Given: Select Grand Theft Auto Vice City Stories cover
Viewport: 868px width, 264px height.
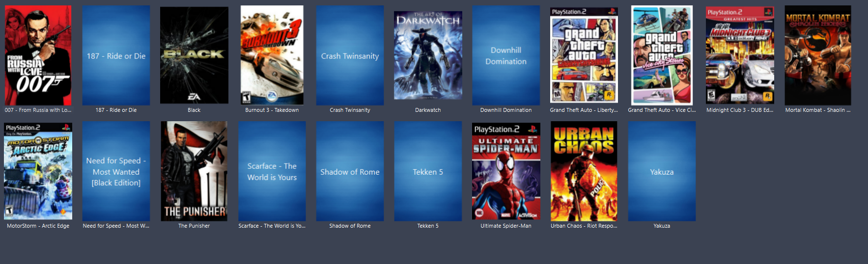Looking at the screenshot, I should (662, 55).
